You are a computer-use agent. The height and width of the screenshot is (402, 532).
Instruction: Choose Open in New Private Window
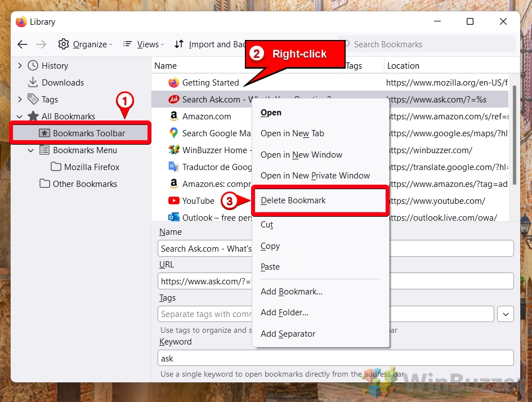point(321,176)
